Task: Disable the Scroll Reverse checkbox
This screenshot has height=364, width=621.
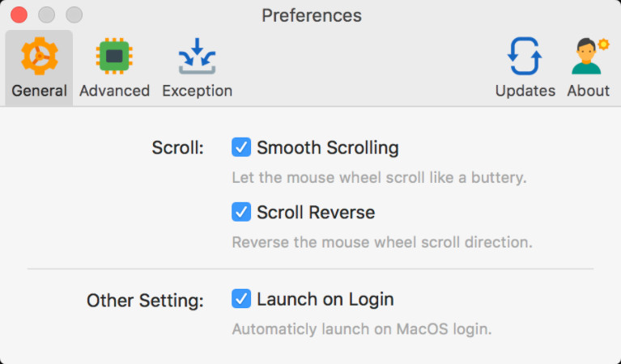Action: pyautogui.click(x=241, y=212)
